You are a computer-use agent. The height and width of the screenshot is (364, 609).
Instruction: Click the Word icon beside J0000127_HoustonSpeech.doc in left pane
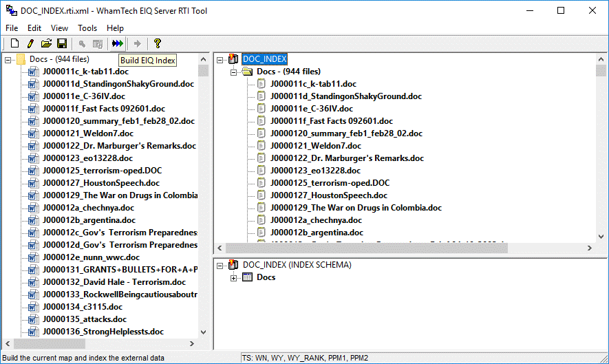pos(34,183)
